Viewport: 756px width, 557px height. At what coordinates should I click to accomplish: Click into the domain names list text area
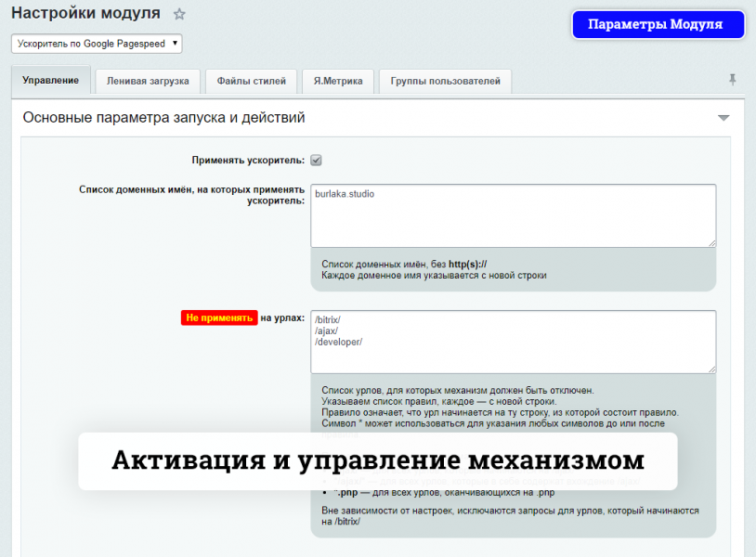(x=513, y=215)
